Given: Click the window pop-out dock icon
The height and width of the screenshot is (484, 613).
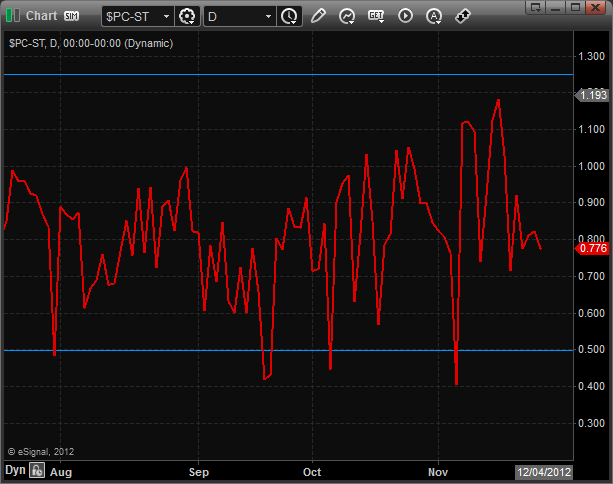Looking at the screenshot, I should click(535, 7).
